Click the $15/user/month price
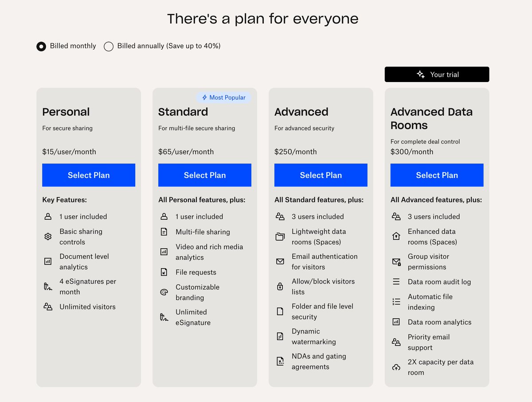 pyautogui.click(x=69, y=152)
